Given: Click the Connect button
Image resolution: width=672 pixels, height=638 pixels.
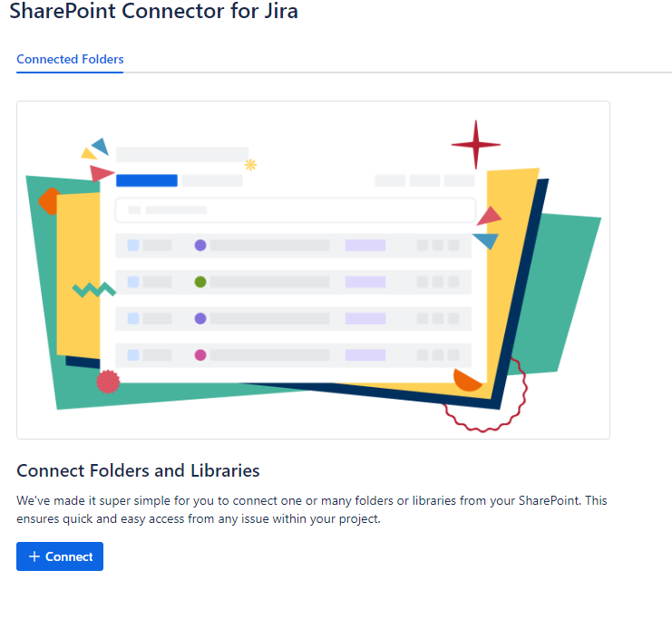Looking at the screenshot, I should (x=60, y=556).
